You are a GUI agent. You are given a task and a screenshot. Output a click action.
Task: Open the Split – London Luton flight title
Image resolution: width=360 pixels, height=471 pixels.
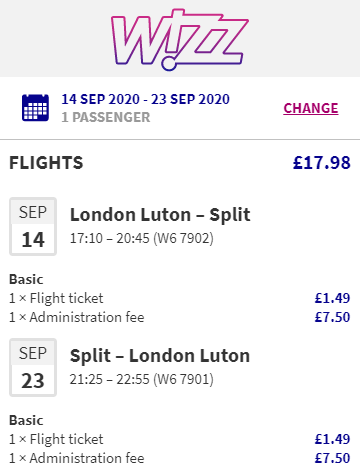160,356
